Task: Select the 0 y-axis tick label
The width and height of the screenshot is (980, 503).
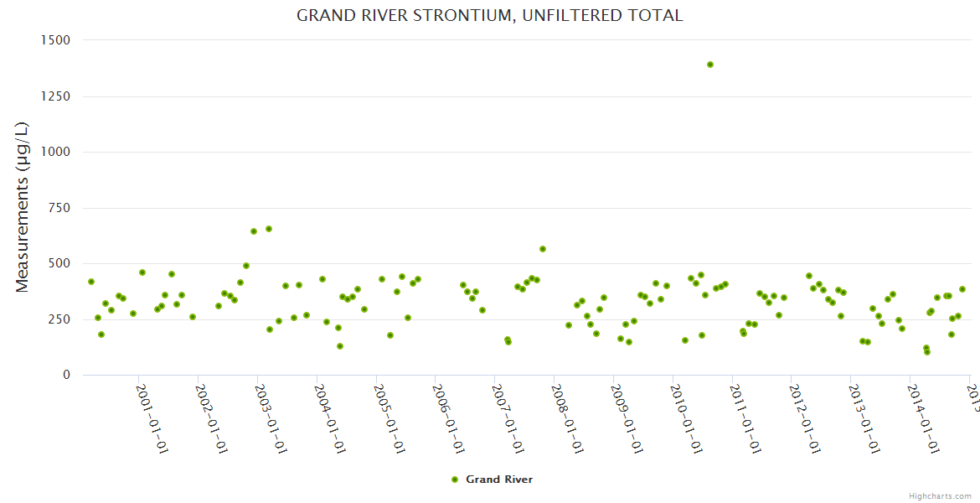Action: pyautogui.click(x=66, y=375)
